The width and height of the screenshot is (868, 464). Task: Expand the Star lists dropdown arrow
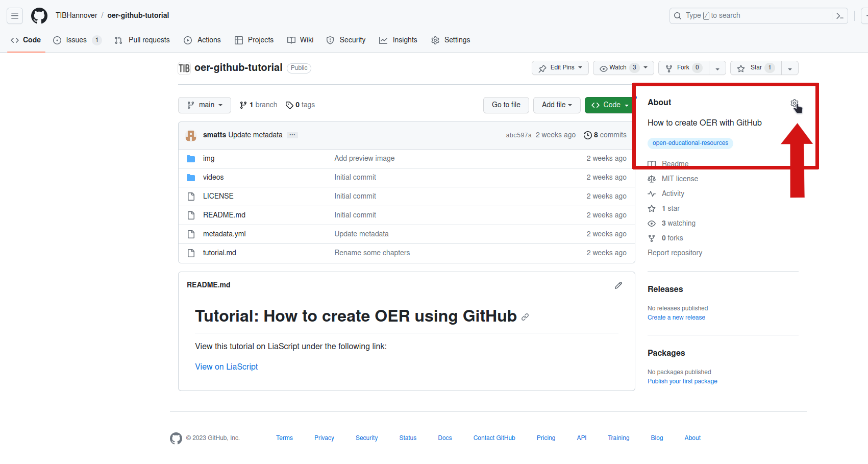tap(790, 68)
